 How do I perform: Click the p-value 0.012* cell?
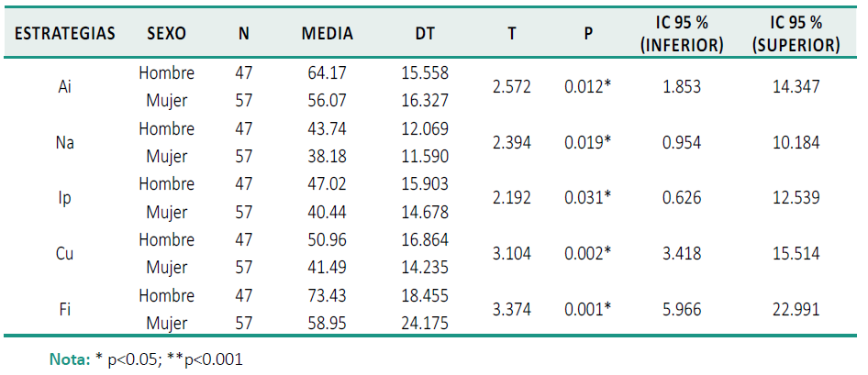[x=588, y=86]
